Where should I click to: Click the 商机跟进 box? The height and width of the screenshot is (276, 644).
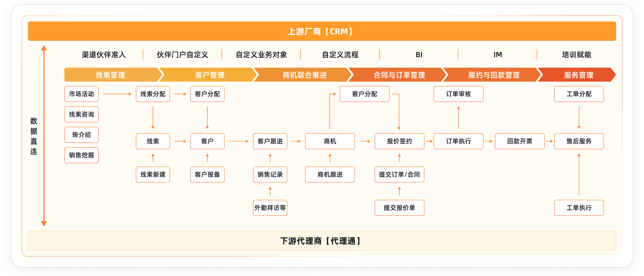click(x=330, y=175)
